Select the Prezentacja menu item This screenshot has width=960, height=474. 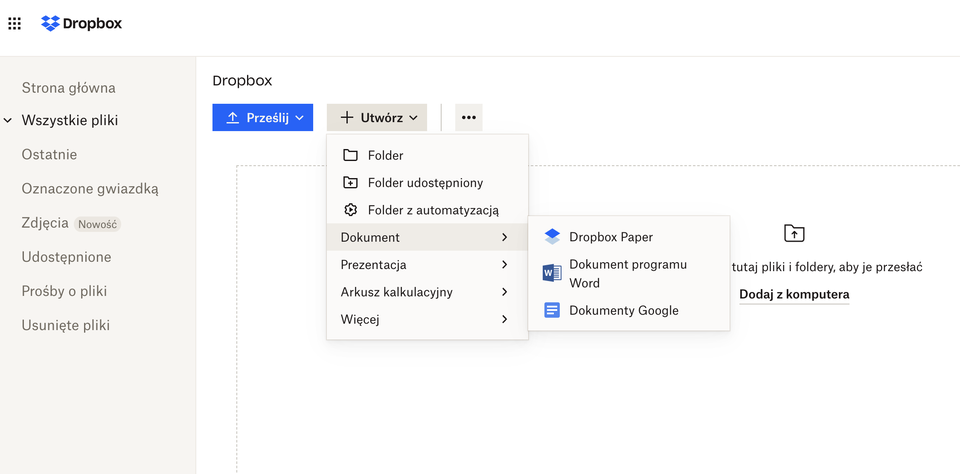tap(427, 265)
